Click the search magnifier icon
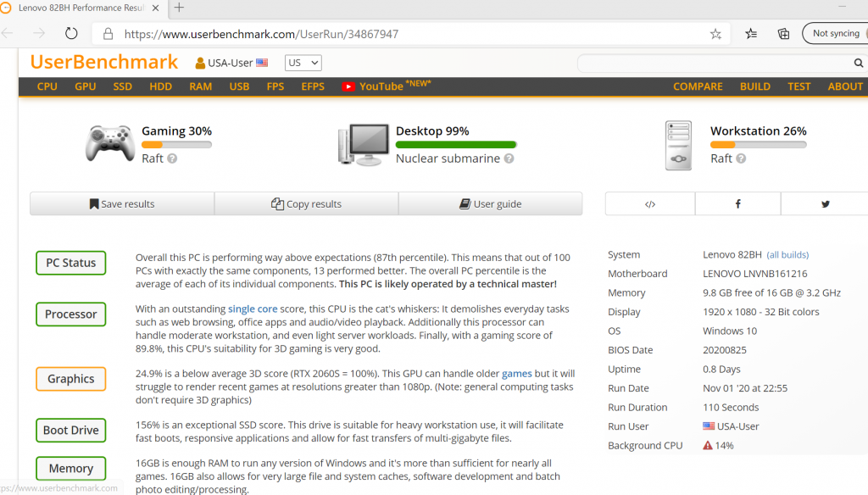The width and height of the screenshot is (868, 495). 858,63
